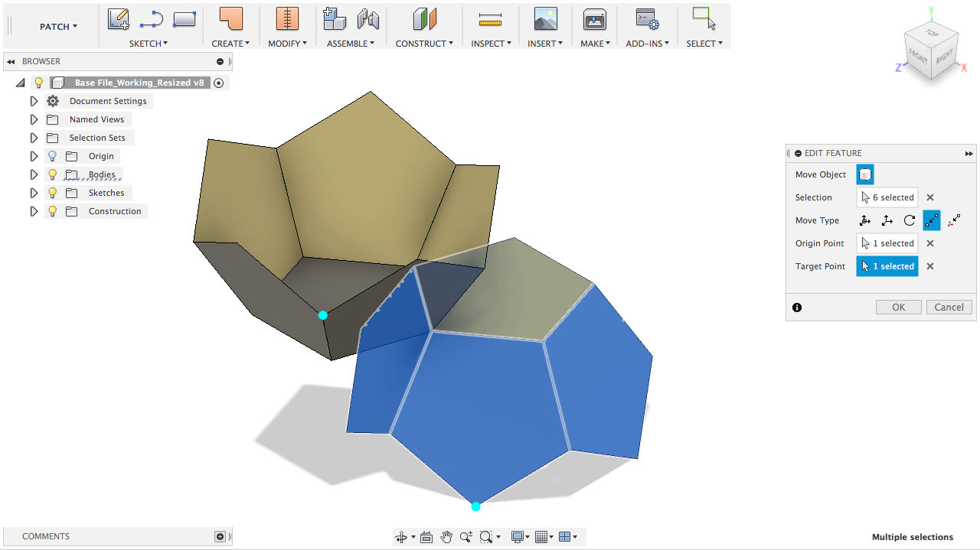Image resolution: width=980 pixels, height=550 pixels.
Task: Select the Point to Position move type
Action: pyautogui.click(x=954, y=220)
